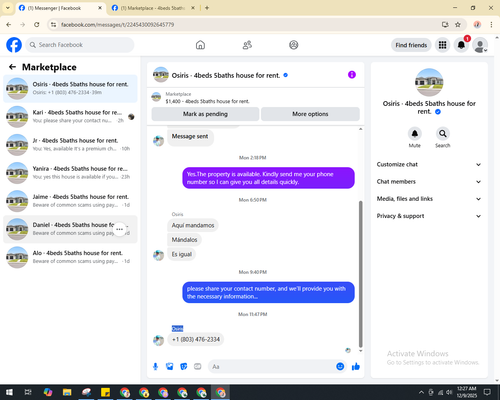The image size is (500, 400).
Task: Open Jaime conversation in list
Action: pyautogui.click(x=70, y=201)
